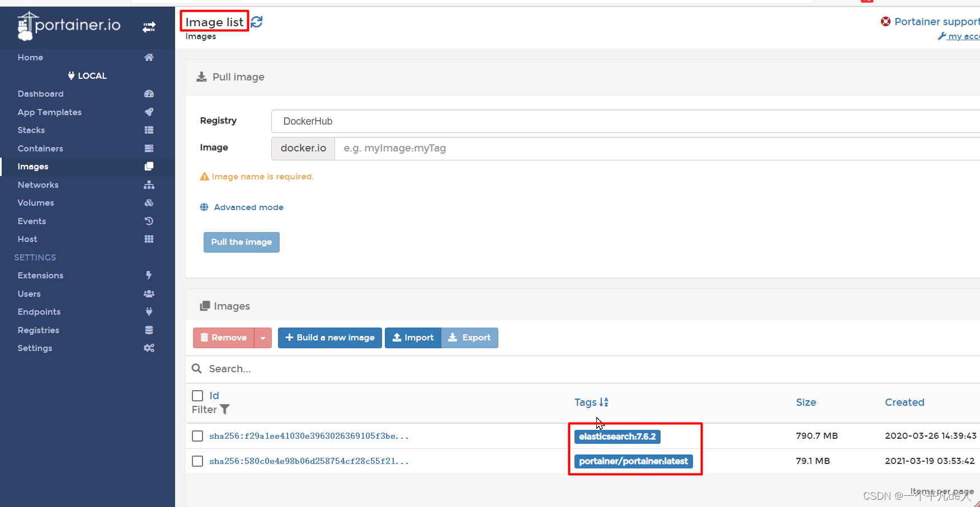Check the elasticsearch:7.6.2 image row checkbox

coord(197,436)
